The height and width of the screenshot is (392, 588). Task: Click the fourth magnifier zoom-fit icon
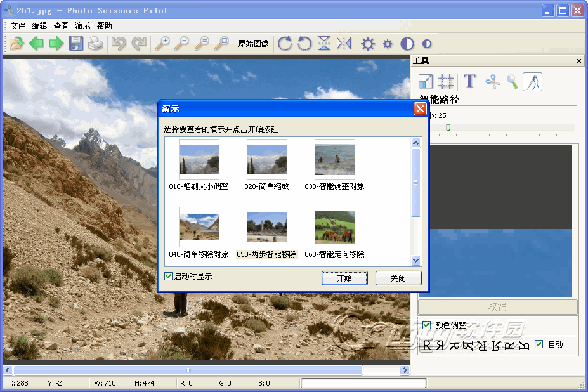pos(221,44)
